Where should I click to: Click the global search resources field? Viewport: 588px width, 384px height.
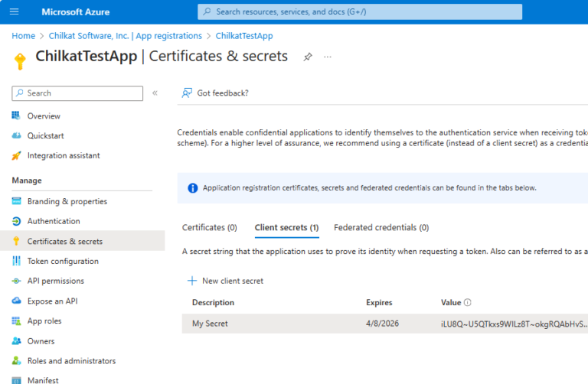(x=360, y=11)
